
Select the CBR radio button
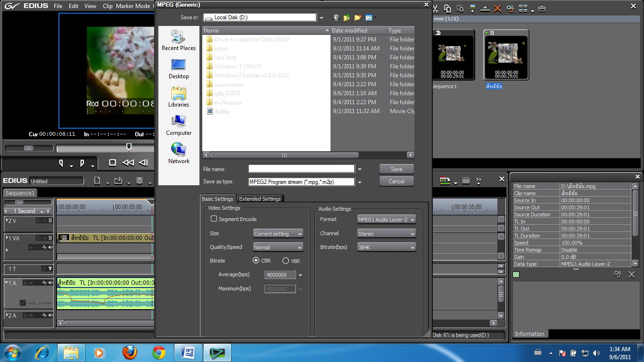pyautogui.click(x=256, y=261)
